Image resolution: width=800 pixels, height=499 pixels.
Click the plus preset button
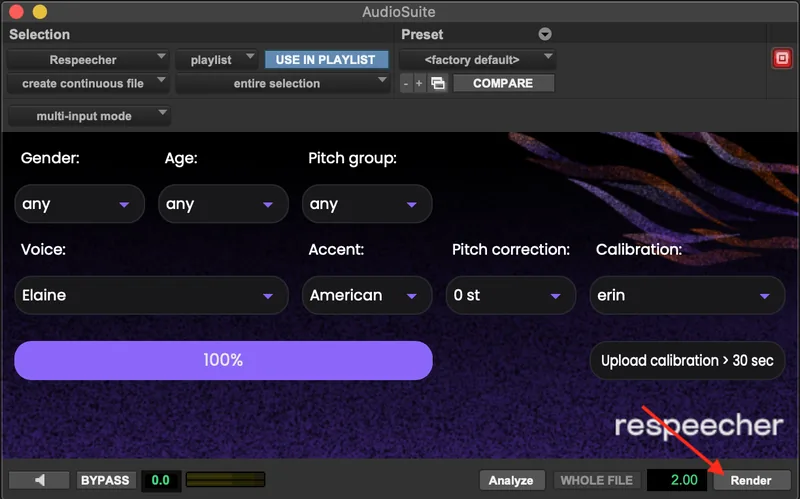[x=419, y=83]
